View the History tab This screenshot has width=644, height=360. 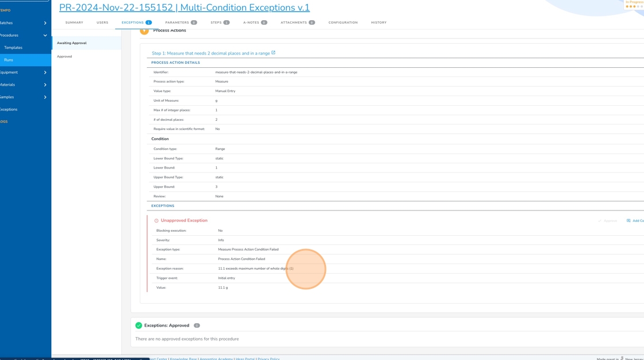[x=379, y=22]
